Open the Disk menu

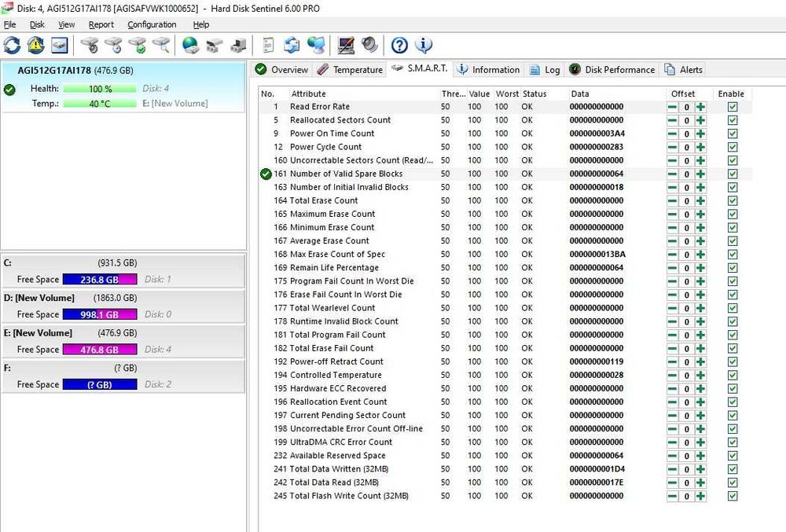point(37,24)
